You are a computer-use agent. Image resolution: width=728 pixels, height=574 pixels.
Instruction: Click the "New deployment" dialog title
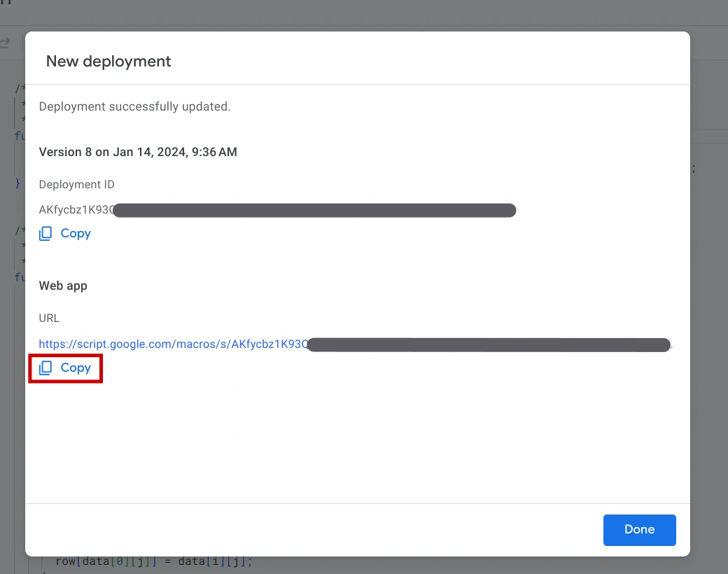point(108,62)
